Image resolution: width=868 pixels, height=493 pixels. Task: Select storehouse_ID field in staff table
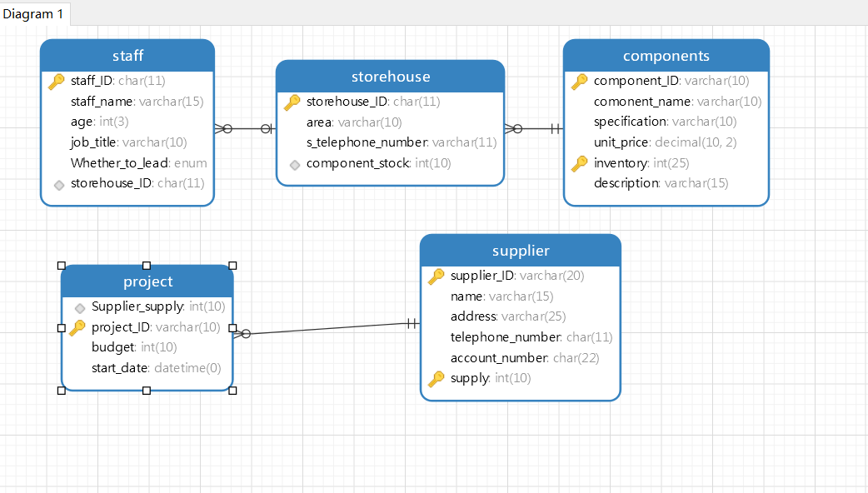tap(137, 183)
